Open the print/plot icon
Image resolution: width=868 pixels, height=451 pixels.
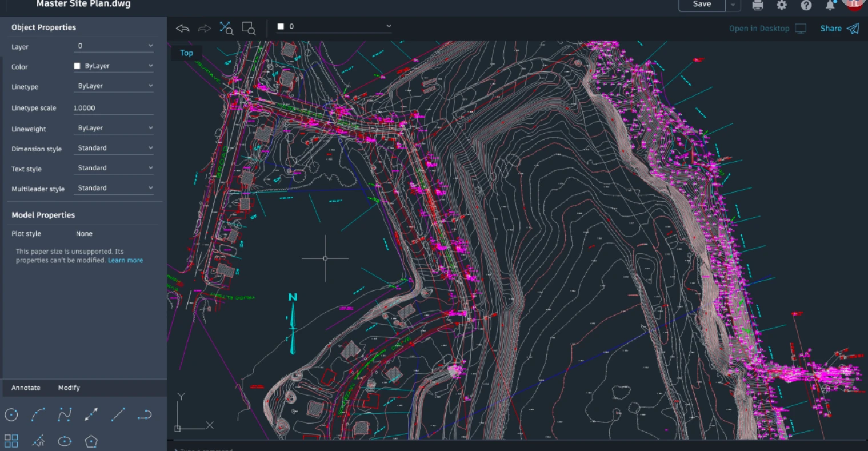point(758,5)
